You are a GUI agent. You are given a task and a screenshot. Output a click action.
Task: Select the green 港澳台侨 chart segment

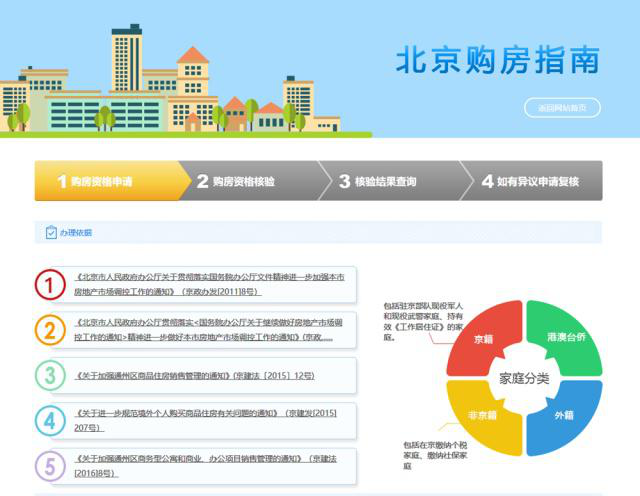coord(564,337)
